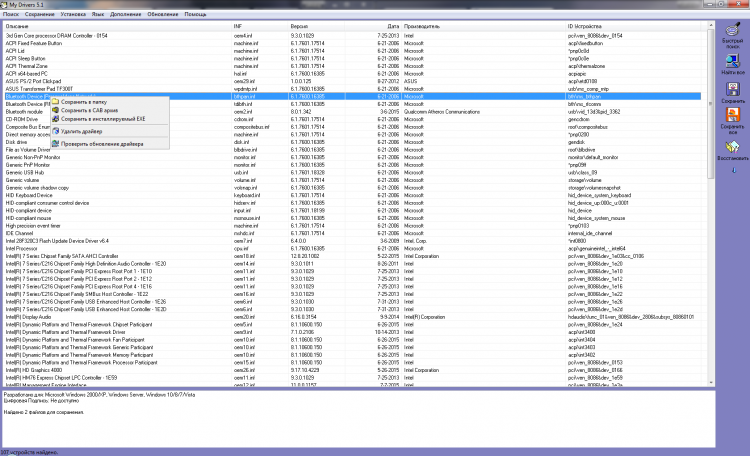Click the driver list scroll down arrow

[711, 383]
